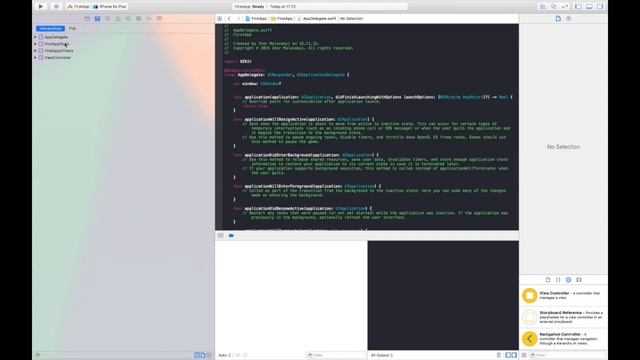
Task: Open the Project navigator folder icon
Action: [87, 19]
